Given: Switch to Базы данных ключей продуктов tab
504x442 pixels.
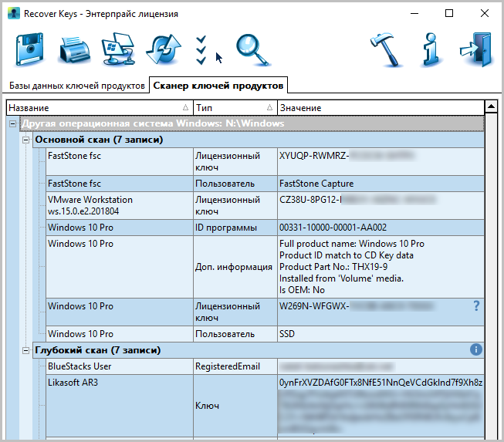Looking at the screenshot, I should click(77, 86).
